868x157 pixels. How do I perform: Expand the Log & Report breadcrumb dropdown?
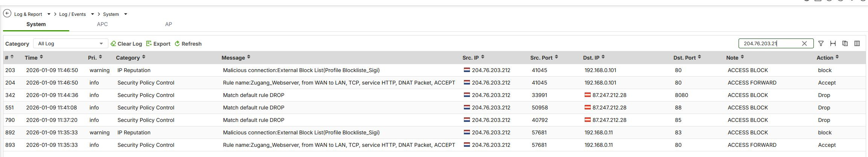tap(49, 14)
